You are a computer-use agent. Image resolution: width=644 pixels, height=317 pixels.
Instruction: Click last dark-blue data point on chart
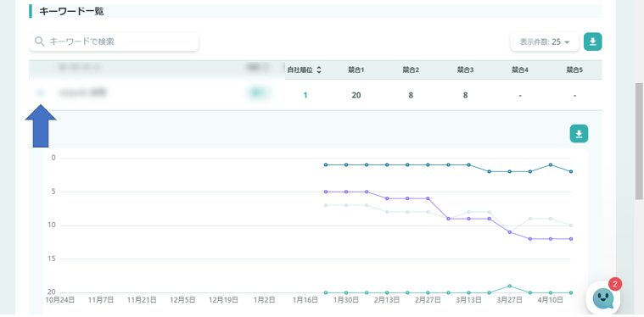click(571, 171)
